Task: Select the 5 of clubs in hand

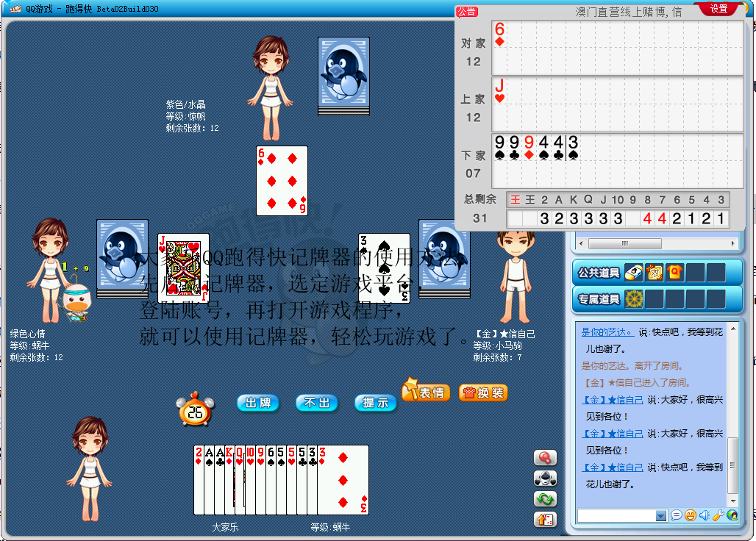Action: (x=302, y=480)
